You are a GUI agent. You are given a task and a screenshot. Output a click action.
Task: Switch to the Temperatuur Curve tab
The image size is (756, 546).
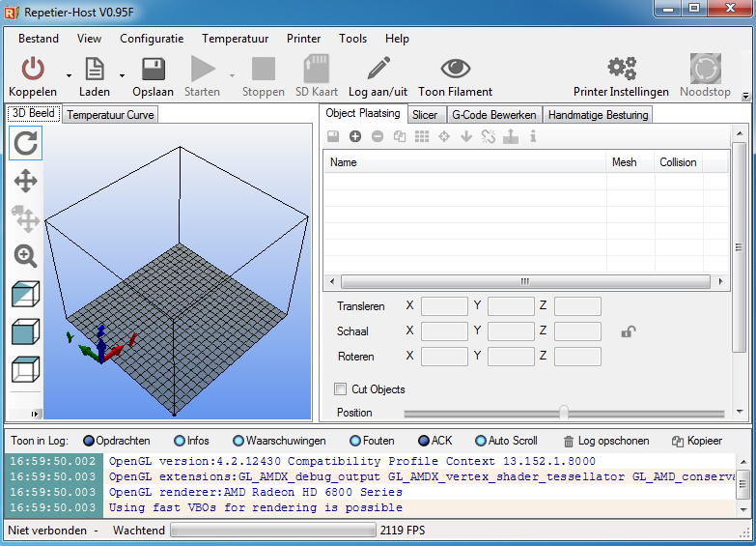pos(110,115)
